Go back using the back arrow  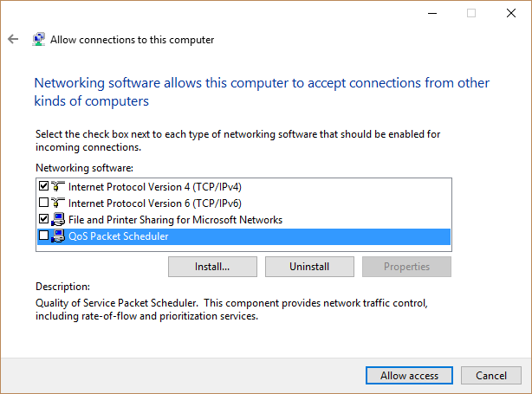(13, 39)
